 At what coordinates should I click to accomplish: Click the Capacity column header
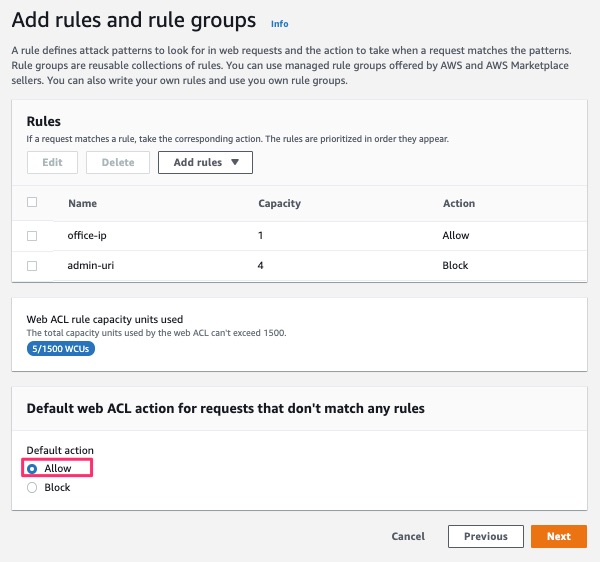tap(279, 203)
